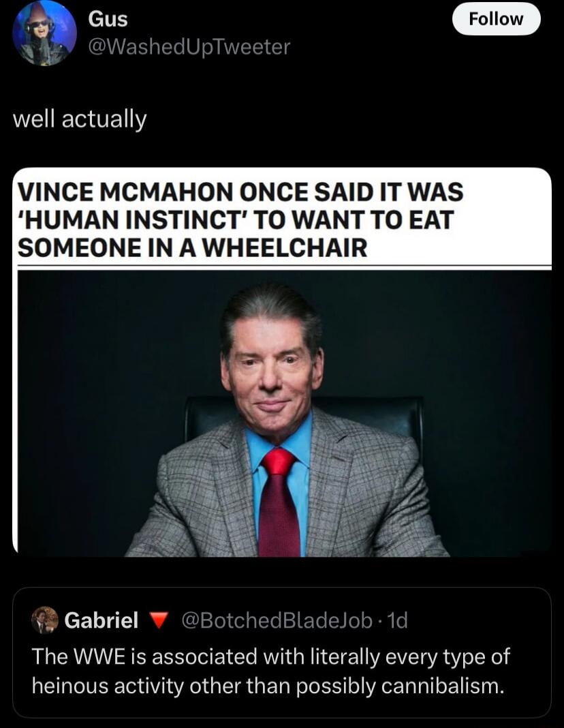This screenshot has width=564, height=728.
Task: Follow the Gus account
Action: 496,19
